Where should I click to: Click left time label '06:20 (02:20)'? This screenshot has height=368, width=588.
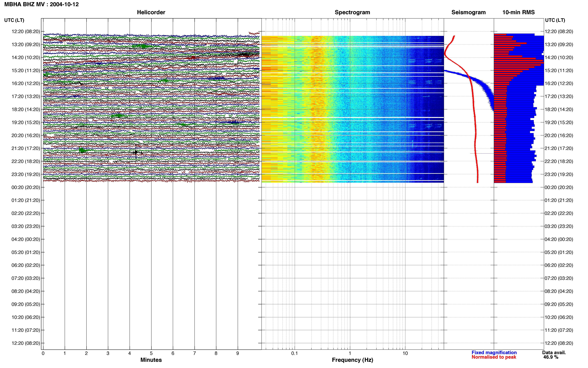26,265
